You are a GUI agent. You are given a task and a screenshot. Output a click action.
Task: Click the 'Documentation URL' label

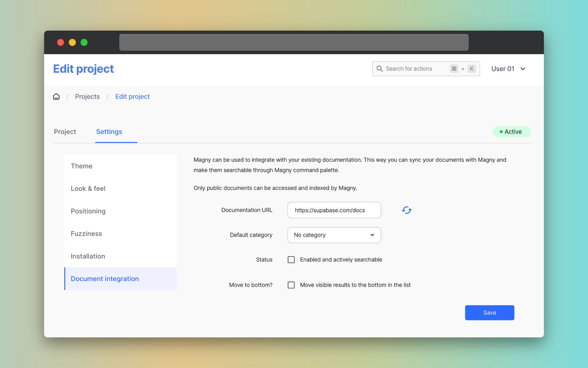pos(247,210)
